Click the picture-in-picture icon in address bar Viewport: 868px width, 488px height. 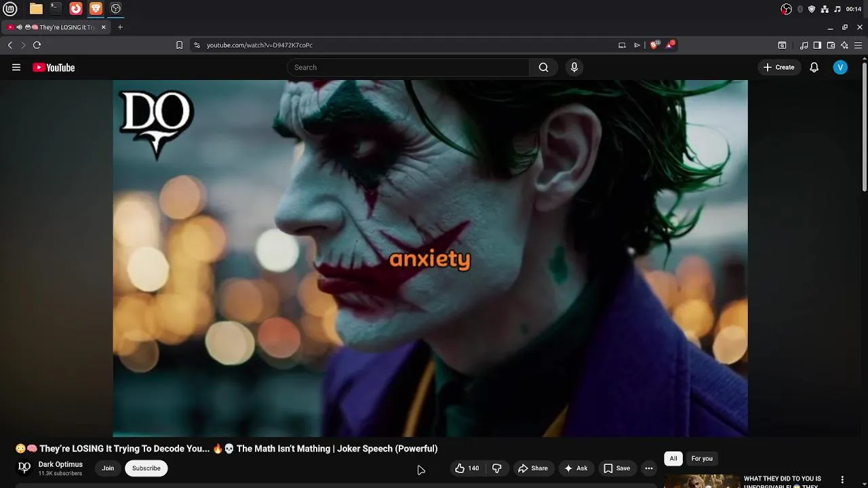pos(622,45)
